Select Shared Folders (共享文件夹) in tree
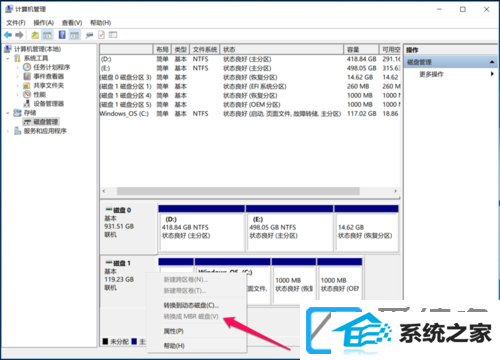500x360 pixels. pos(48,85)
